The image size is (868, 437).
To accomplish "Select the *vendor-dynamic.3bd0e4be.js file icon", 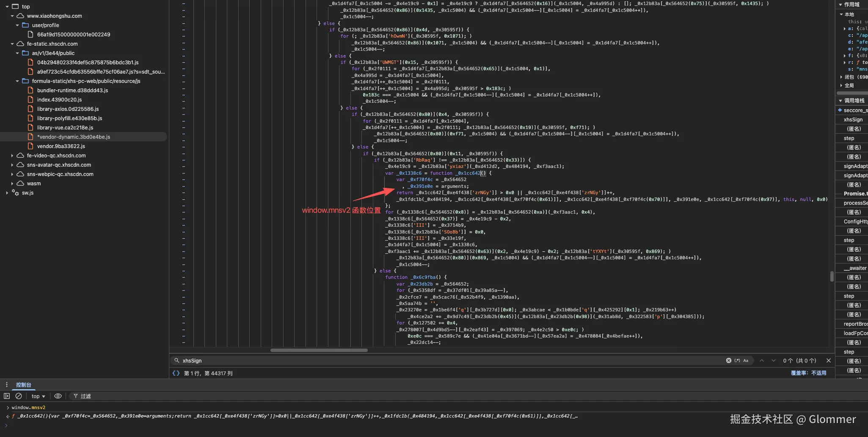I will [30, 137].
